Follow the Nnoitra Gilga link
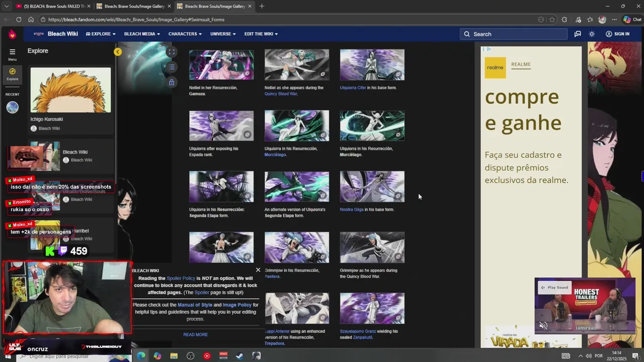The width and height of the screenshot is (644, 362). (x=351, y=210)
